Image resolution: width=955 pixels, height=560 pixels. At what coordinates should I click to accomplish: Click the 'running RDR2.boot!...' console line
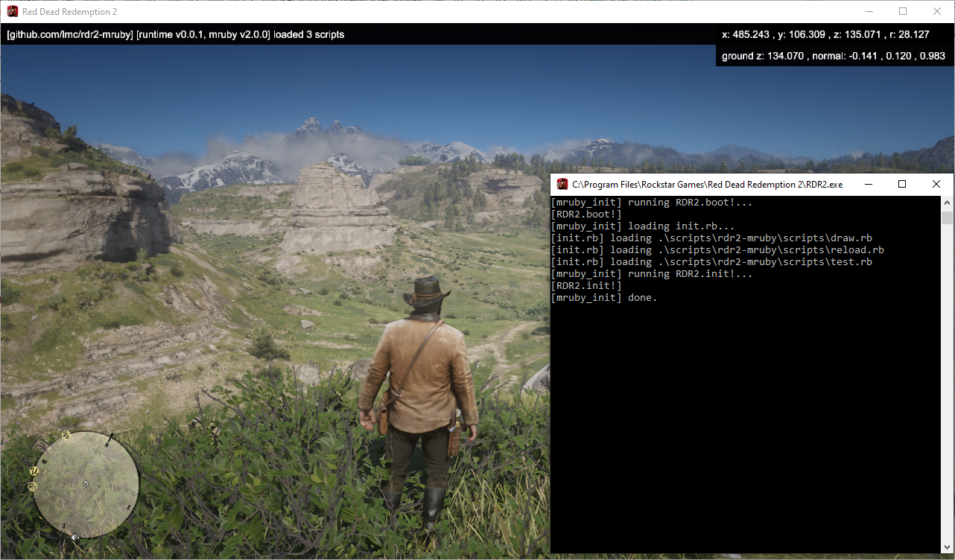coord(652,203)
